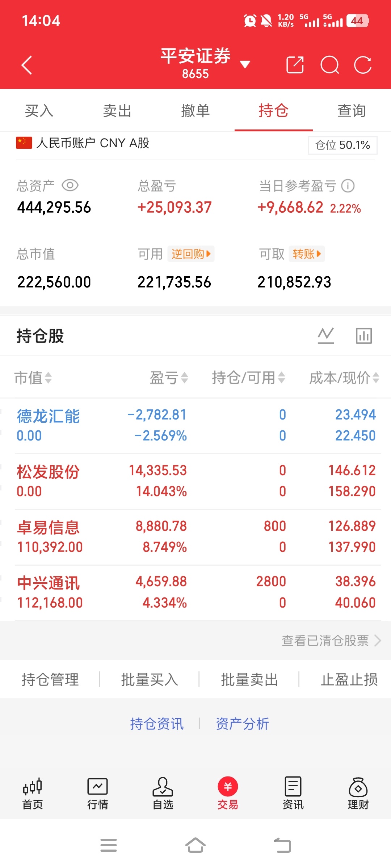Viewport: 391px width, 868px height.
Task: Go to 首页 in bottom navigation
Action: coord(33,793)
